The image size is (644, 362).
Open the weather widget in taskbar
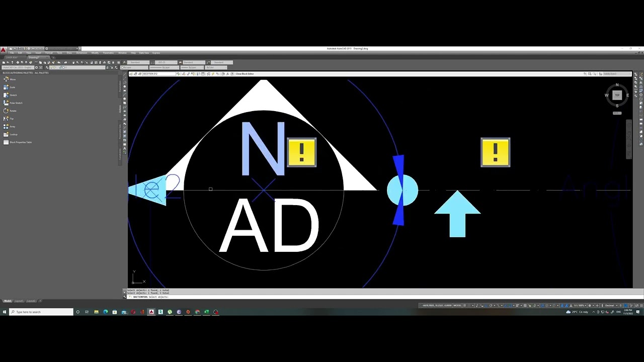(578, 312)
